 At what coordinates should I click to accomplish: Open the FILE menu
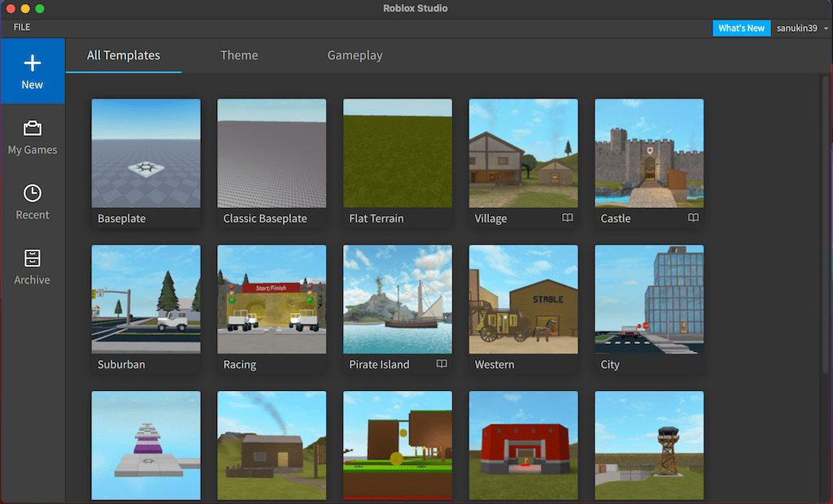point(22,27)
